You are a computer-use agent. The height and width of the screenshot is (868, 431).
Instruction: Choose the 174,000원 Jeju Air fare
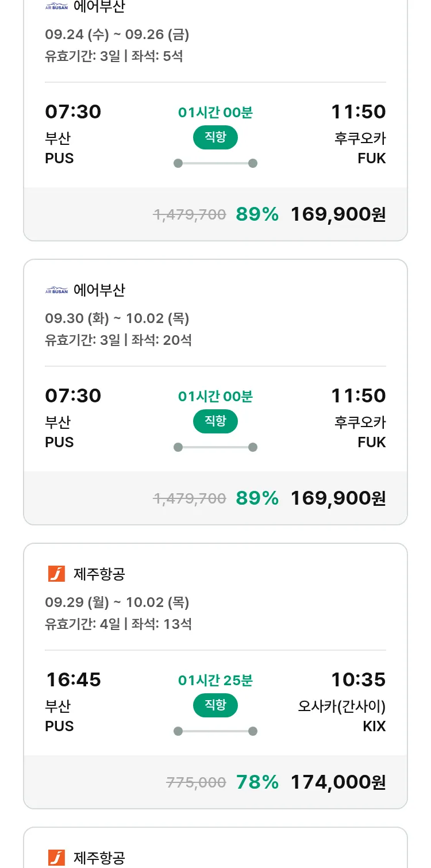pos(338,782)
